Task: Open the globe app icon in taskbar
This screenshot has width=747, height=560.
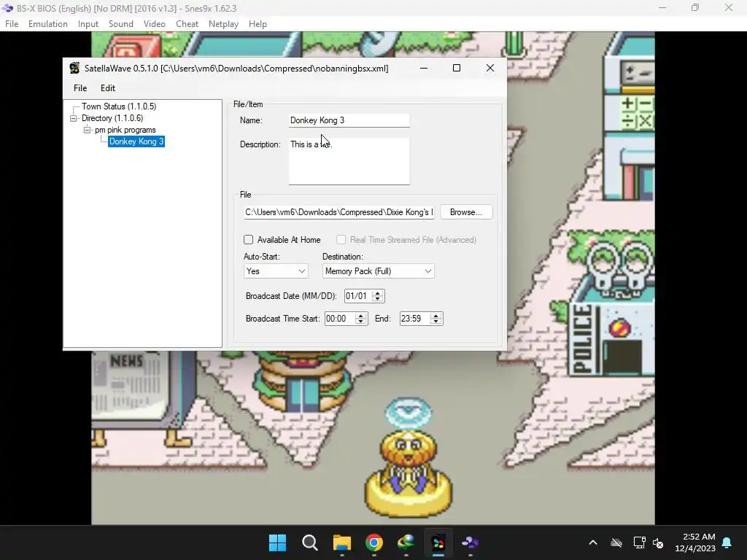Action: 406,542
